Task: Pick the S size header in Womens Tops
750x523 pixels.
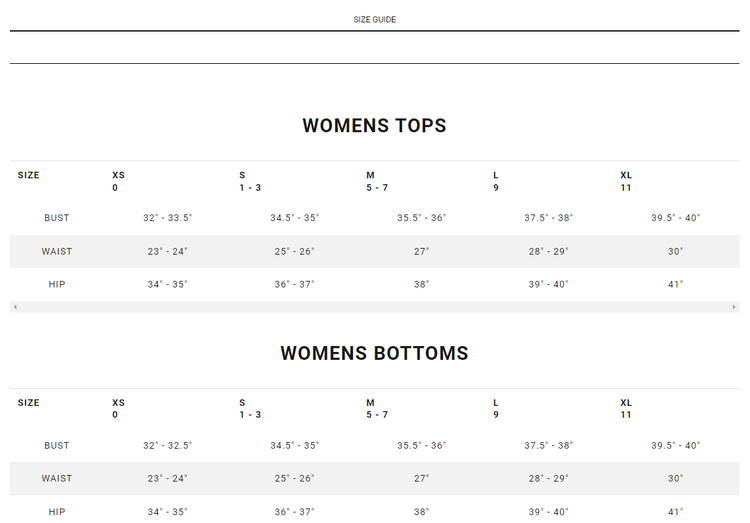Action: coord(249,181)
